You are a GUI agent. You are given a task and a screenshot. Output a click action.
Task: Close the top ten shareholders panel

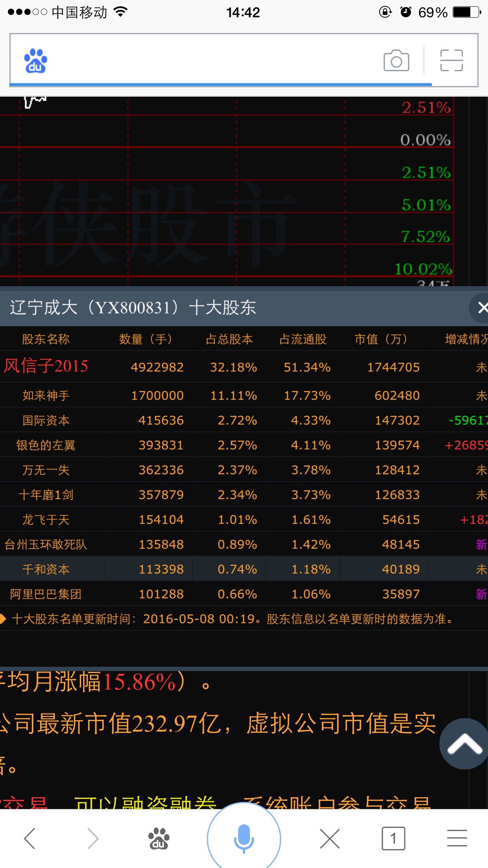[x=482, y=307]
